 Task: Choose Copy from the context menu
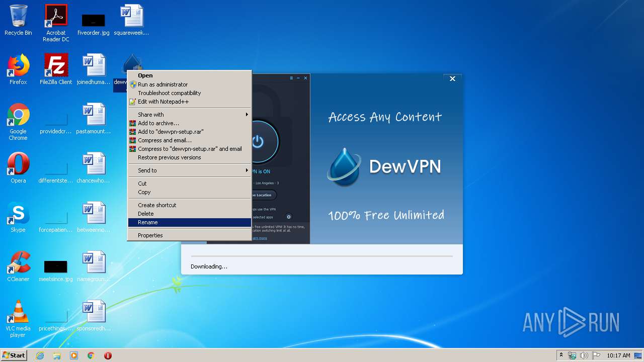(x=190, y=192)
